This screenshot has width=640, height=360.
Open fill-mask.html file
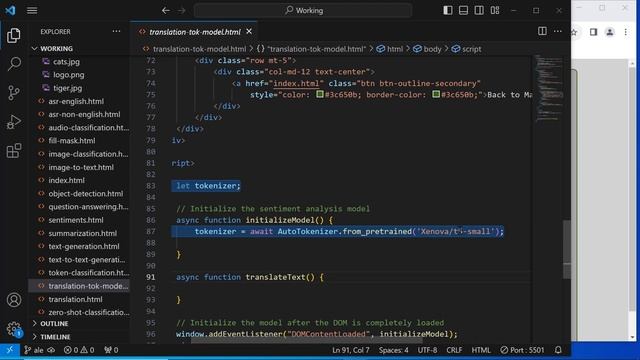[72, 140]
